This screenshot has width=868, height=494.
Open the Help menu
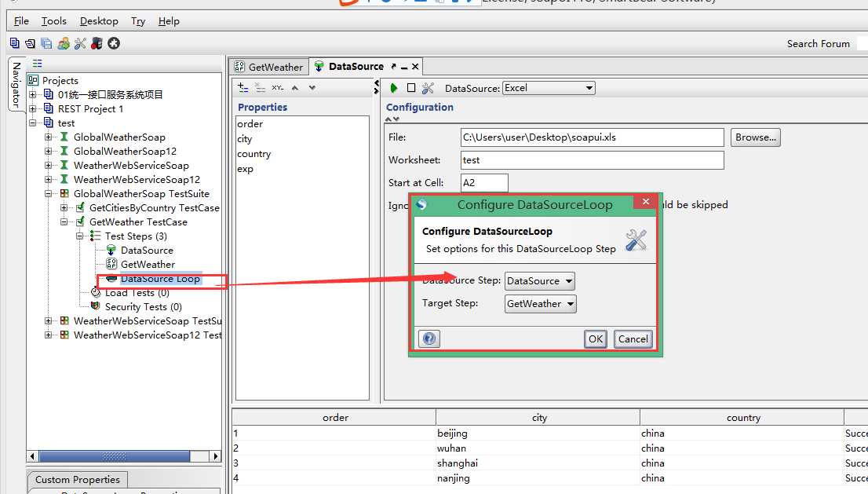click(x=169, y=21)
